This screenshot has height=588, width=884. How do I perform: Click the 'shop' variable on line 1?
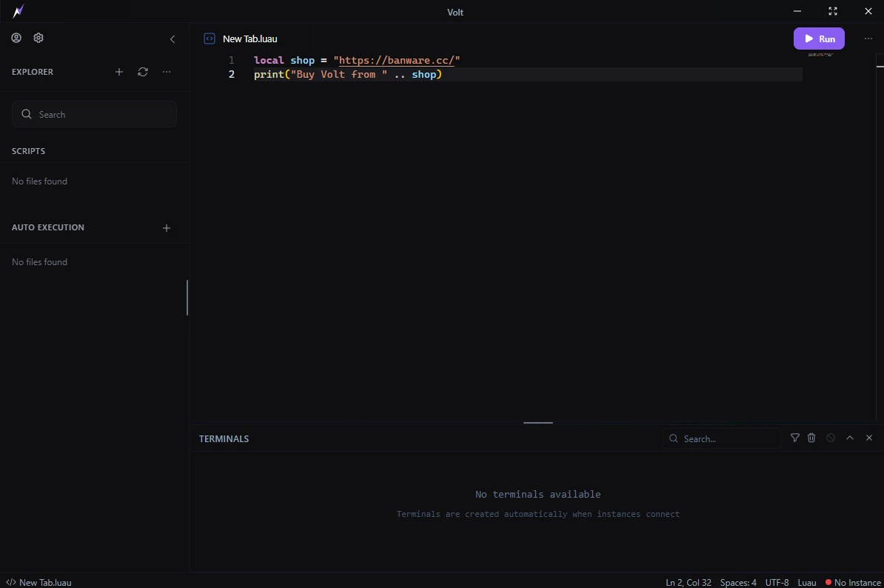302,60
